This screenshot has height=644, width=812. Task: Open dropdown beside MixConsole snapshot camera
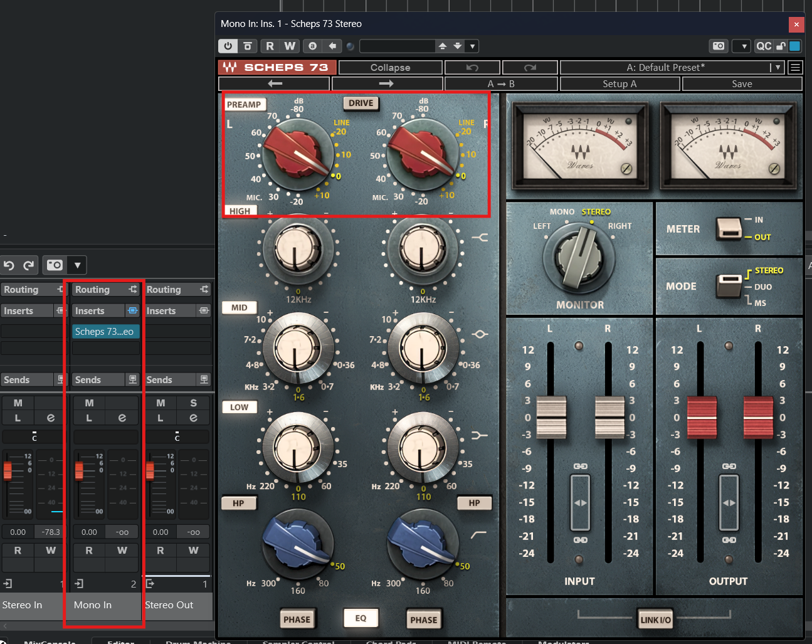click(77, 265)
